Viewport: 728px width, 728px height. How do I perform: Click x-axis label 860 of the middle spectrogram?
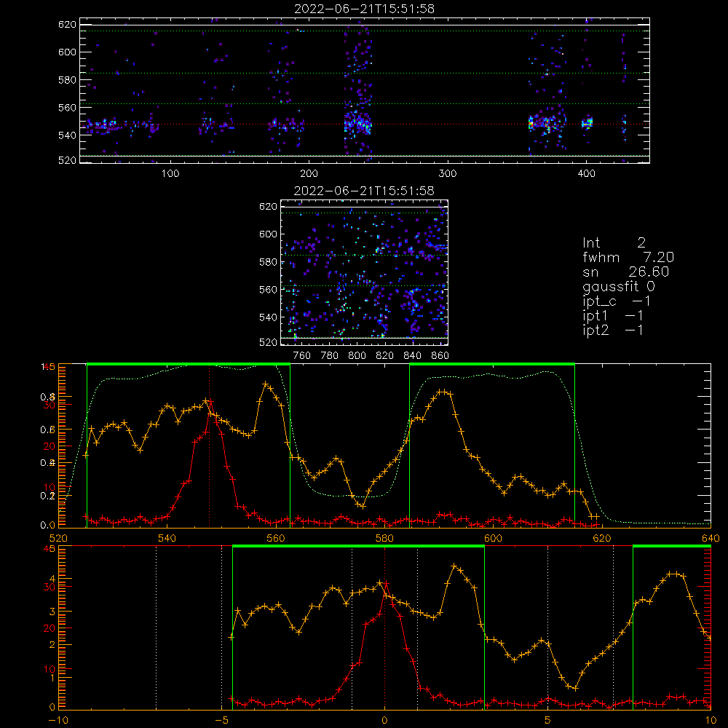pos(440,356)
